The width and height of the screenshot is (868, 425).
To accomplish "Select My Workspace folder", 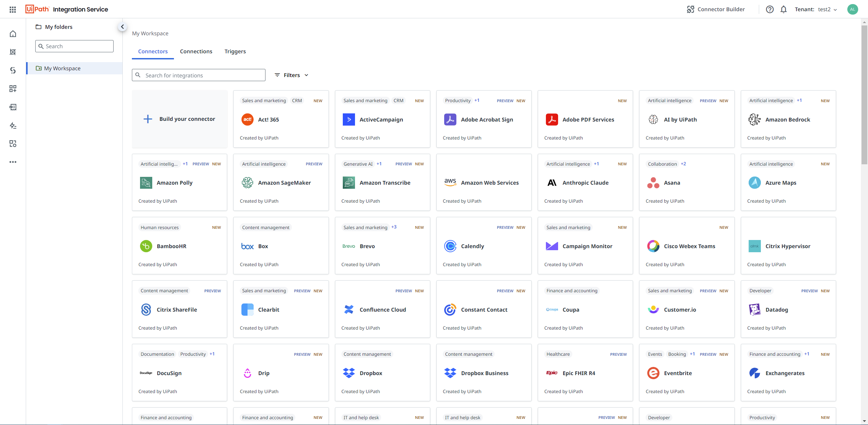I will [x=74, y=68].
